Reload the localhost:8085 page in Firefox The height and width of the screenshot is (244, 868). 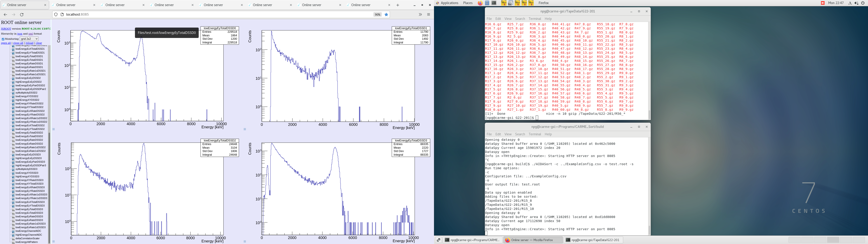[x=22, y=15]
